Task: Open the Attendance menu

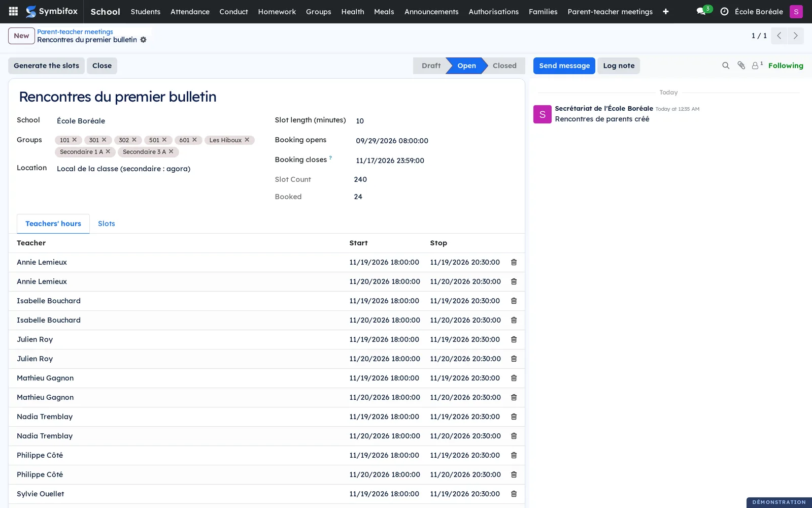Action: click(190, 11)
